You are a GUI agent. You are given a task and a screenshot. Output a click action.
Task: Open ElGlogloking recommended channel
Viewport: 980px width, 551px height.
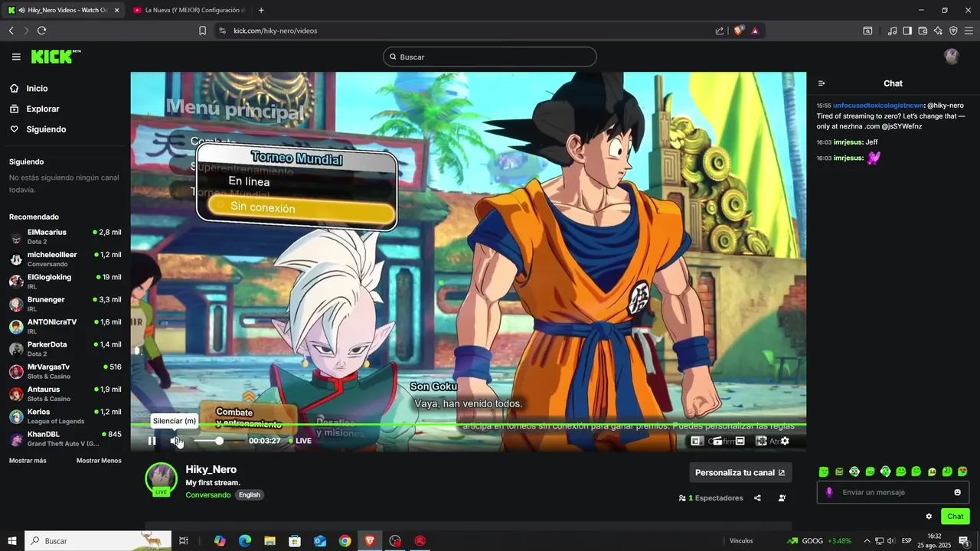(65, 281)
